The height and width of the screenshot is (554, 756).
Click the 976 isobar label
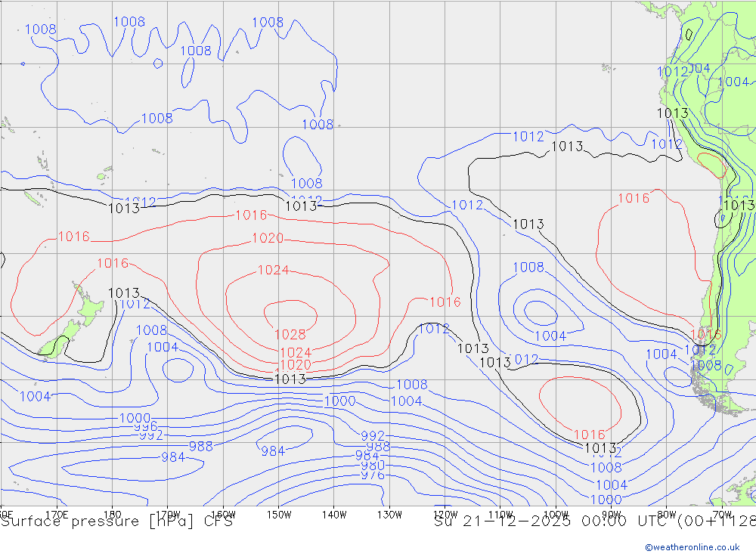pyautogui.click(x=373, y=475)
